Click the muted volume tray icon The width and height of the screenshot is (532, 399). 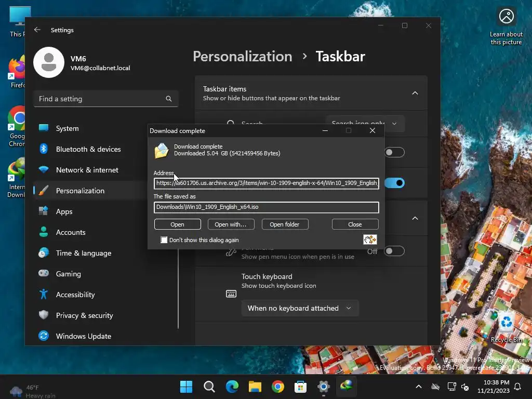465,387
